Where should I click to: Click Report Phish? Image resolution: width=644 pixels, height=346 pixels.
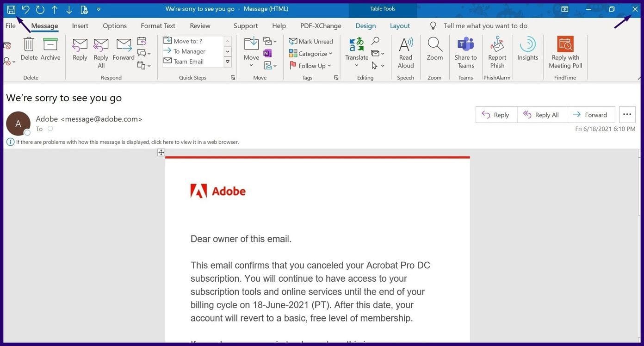pos(497,53)
